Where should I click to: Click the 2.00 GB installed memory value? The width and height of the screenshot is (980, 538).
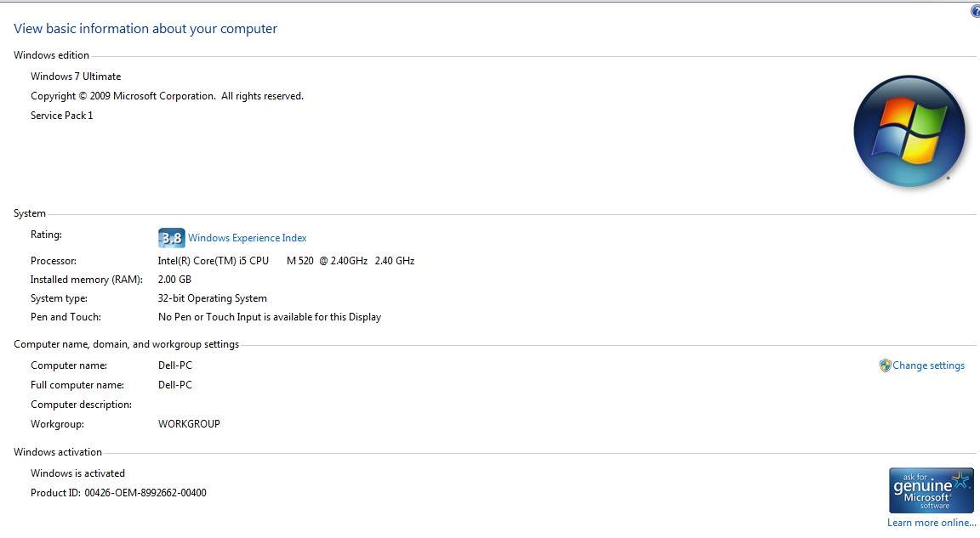tap(174, 280)
